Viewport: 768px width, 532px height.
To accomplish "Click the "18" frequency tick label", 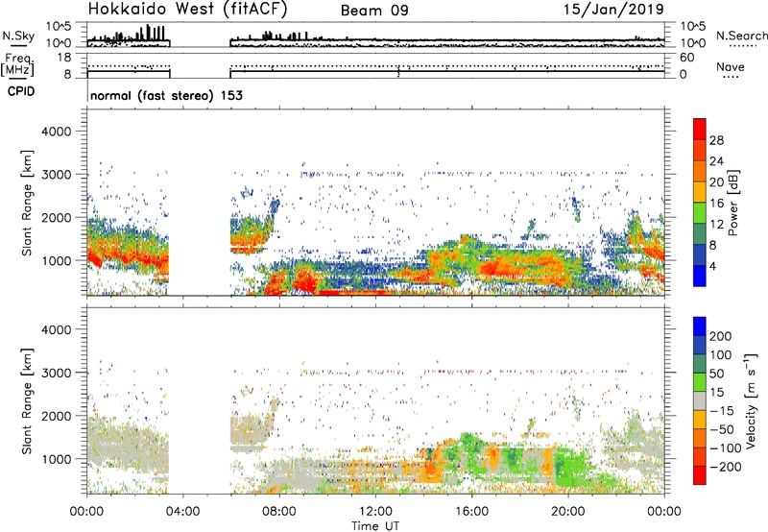I will tap(64, 58).
